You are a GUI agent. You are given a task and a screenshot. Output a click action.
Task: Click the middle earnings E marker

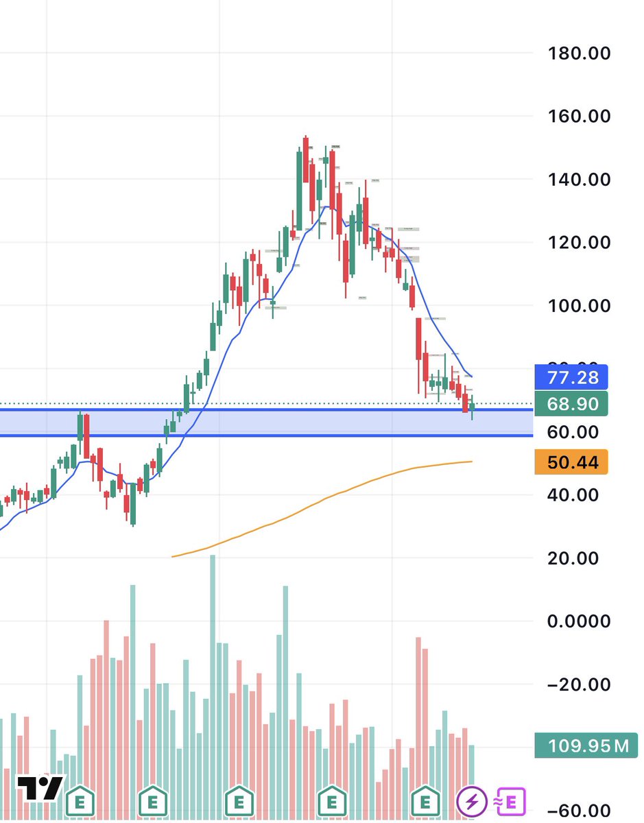point(239,800)
